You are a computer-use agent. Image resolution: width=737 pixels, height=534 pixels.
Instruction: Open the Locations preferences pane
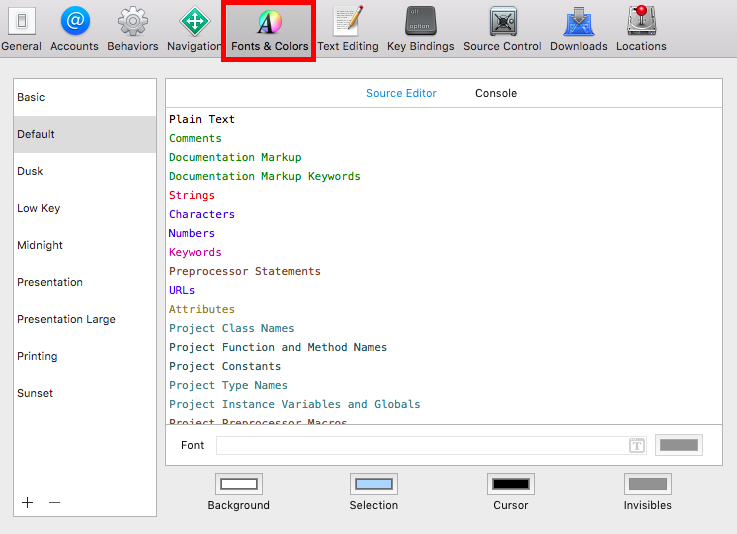point(641,29)
